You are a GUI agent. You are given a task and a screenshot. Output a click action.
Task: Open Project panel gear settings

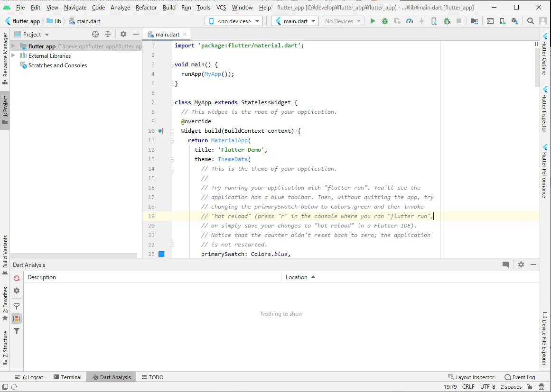point(123,35)
